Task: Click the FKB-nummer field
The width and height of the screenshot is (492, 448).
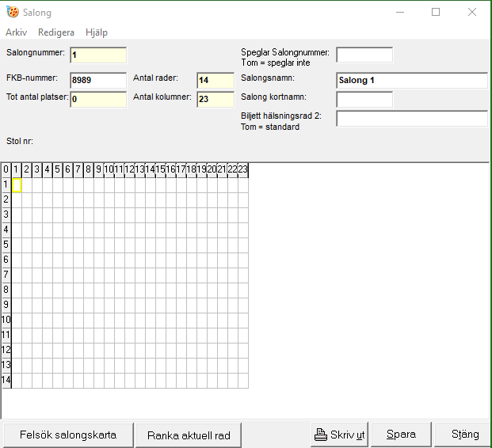Action: click(98, 80)
